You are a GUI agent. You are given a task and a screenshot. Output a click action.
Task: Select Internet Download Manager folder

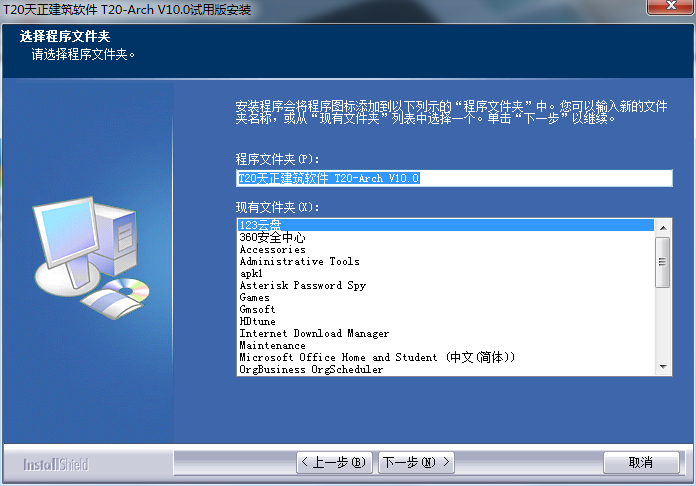(x=446, y=333)
